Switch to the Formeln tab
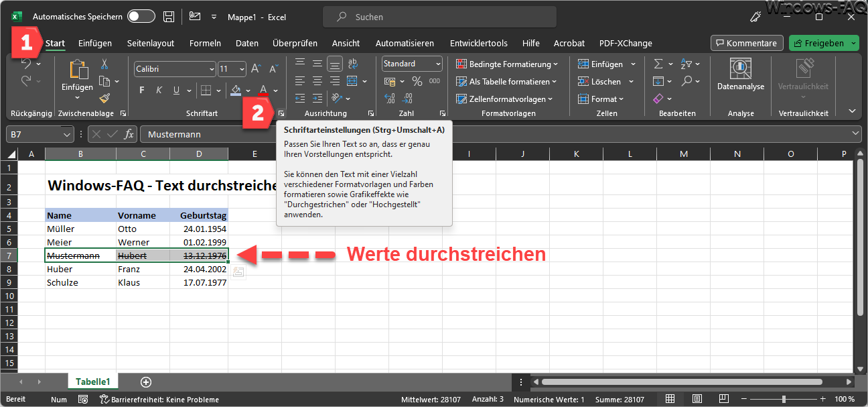The width and height of the screenshot is (868, 407). pyautogui.click(x=205, y=43)
